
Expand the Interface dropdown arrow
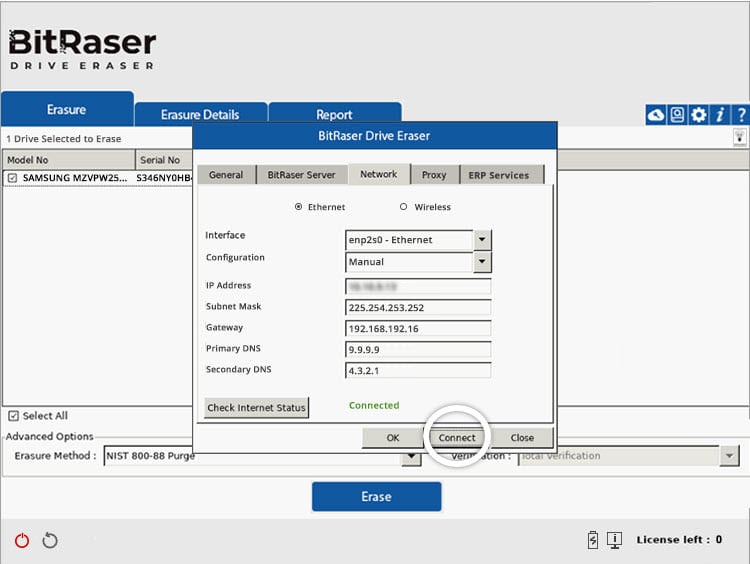482,239
